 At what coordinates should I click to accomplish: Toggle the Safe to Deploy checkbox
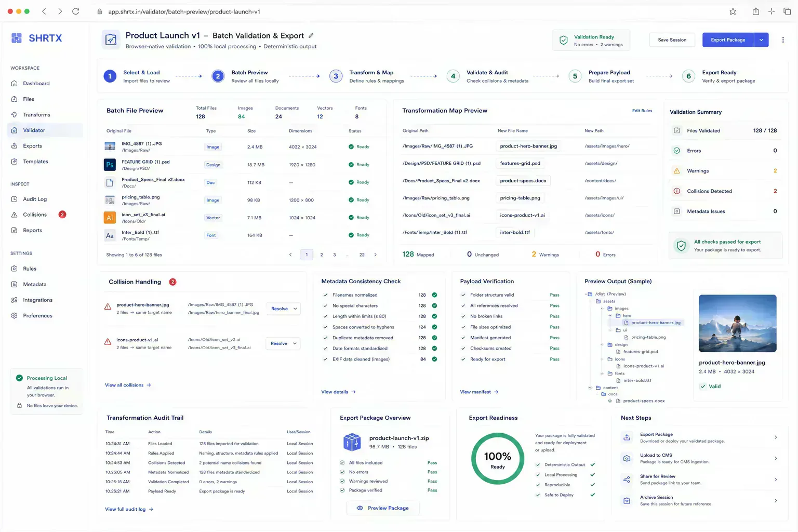tap(538, 495)
